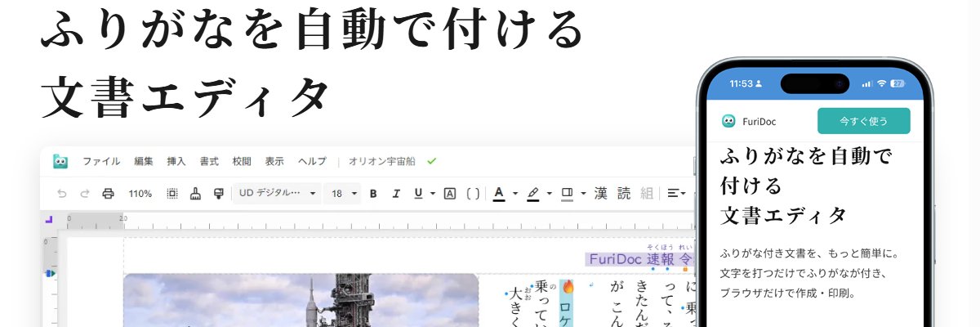This screenshot has height=327, width=980.
Task: Click the phone Wi-Fi icon
Action: [881, 83]
